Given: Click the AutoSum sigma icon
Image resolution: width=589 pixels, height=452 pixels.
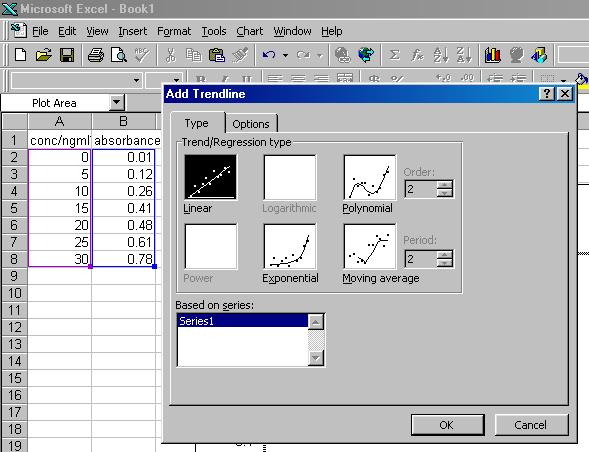Looking at the screenshot, I should tap(394, 55).
